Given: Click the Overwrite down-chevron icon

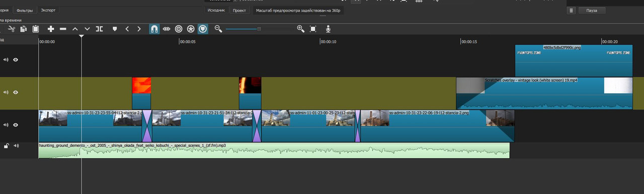Looking at the screenshot, I should pos(87,29).
